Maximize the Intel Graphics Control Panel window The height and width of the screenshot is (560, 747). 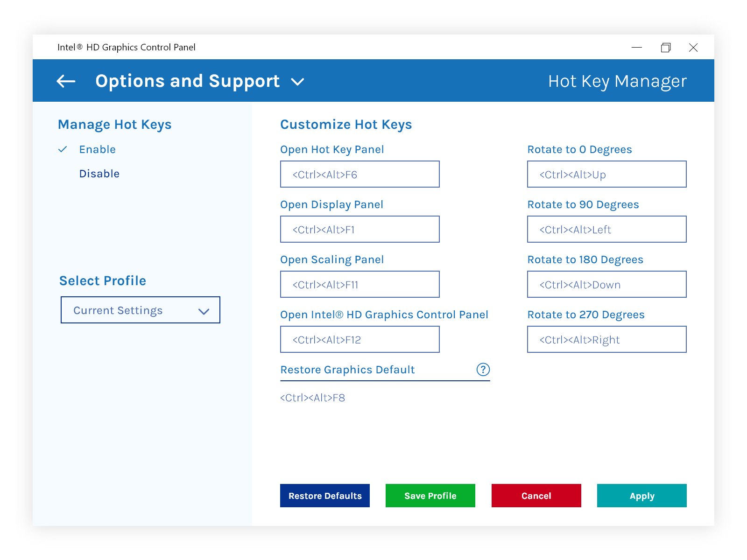pos(666,47)
